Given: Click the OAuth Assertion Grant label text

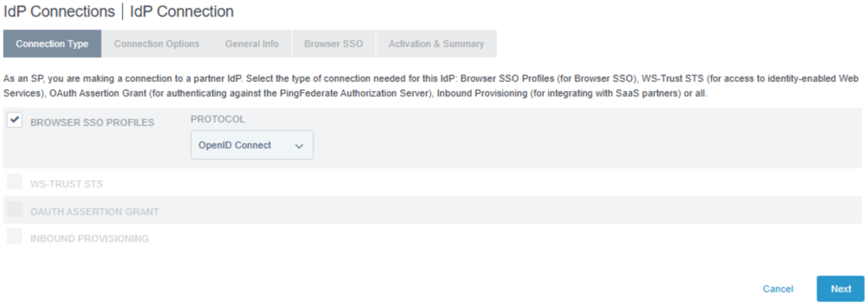Looking at the screenshot, I should (x=94, y=211).
